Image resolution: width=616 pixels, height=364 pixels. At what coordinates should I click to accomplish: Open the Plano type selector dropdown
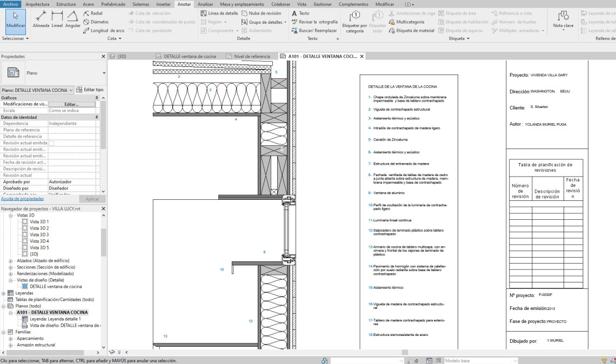(104, 73)
